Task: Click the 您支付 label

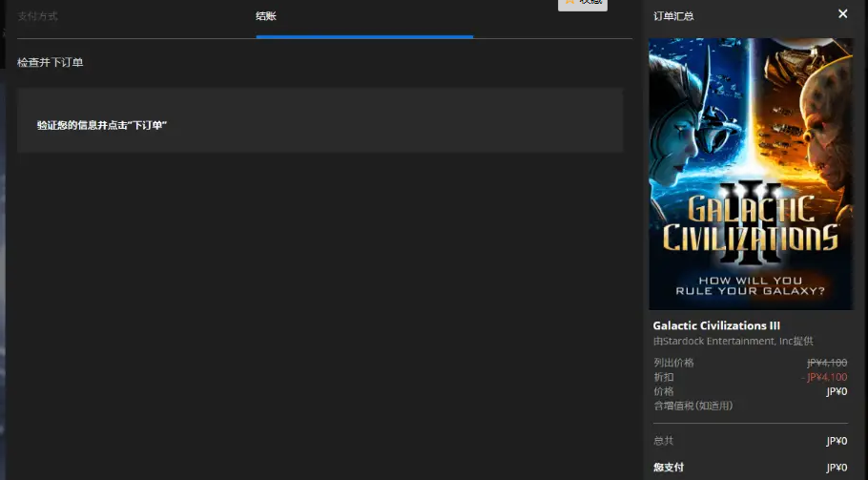Action: coord(668,468)
